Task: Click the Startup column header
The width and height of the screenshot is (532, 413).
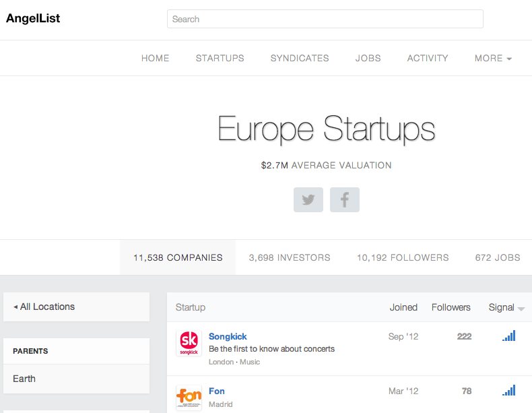Action: pos(191,307)
